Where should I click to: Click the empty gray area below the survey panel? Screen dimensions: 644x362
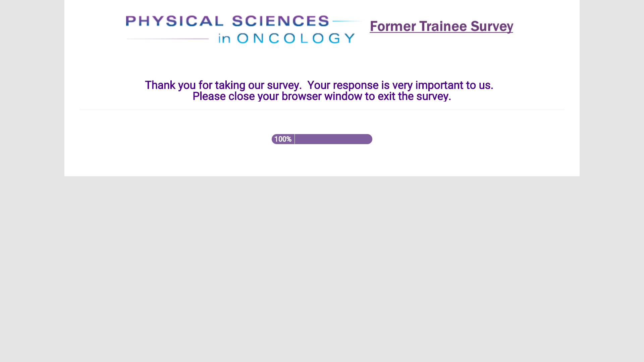point(322,268)
